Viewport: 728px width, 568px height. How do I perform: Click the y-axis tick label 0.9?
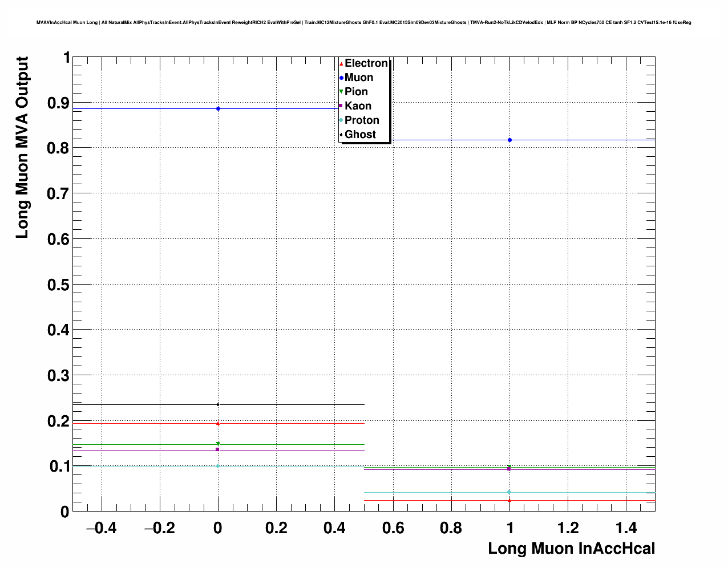click(x=58, y=103)
